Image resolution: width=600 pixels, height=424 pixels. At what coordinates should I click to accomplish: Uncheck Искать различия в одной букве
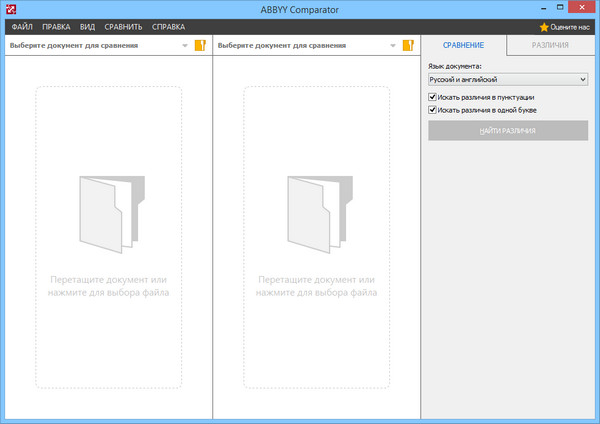coord(432,109)
